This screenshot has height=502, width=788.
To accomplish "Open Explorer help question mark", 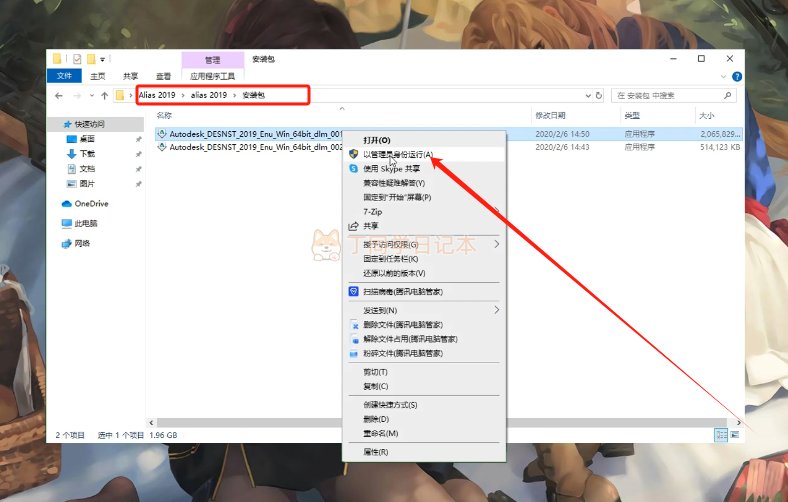I will pos(737,76).
